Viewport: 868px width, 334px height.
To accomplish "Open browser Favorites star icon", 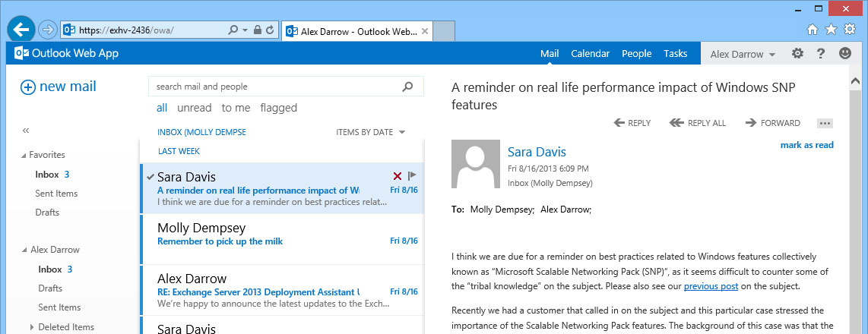I will 831,30.
